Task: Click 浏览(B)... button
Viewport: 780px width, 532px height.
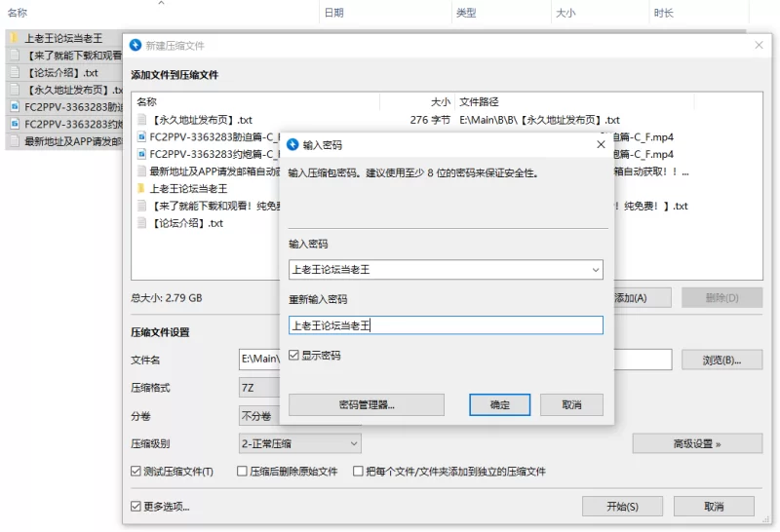Action: 721,360
